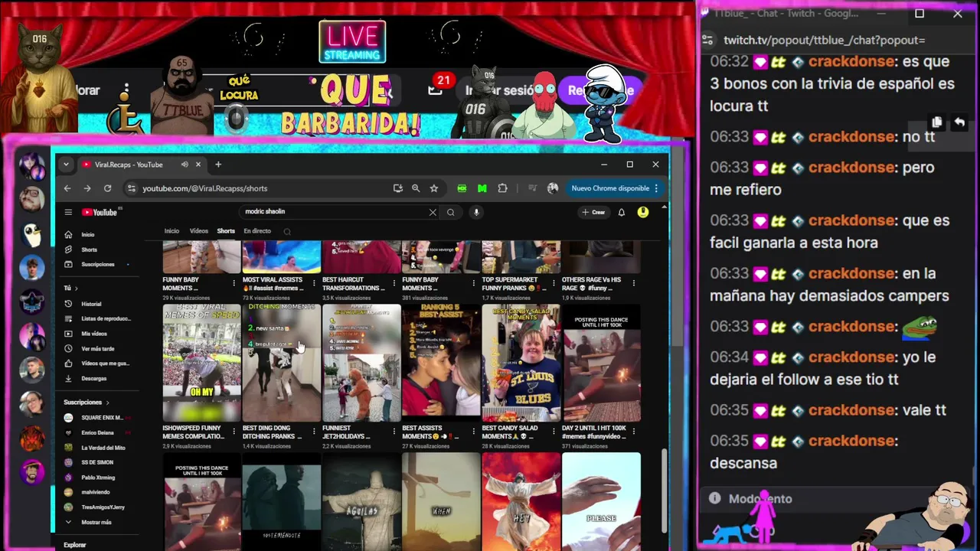Switch to the En directo tab
The height and width of the screenshot is (551, 980).
(257, 231)
